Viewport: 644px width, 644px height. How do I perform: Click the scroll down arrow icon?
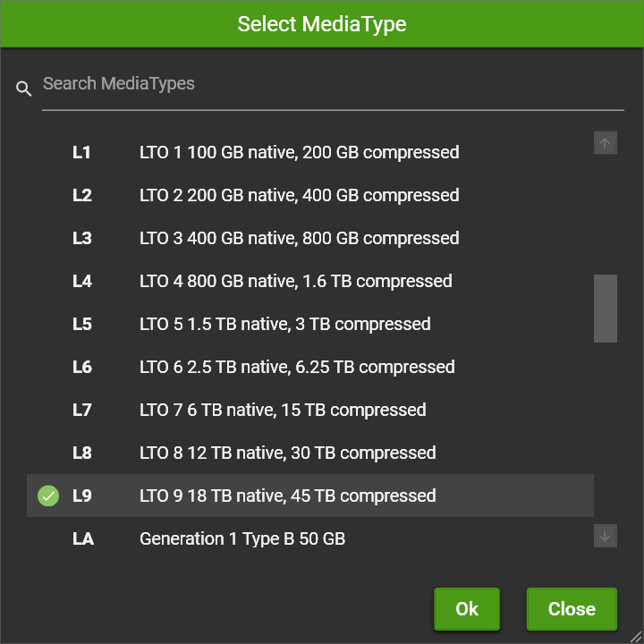point(605,536)
